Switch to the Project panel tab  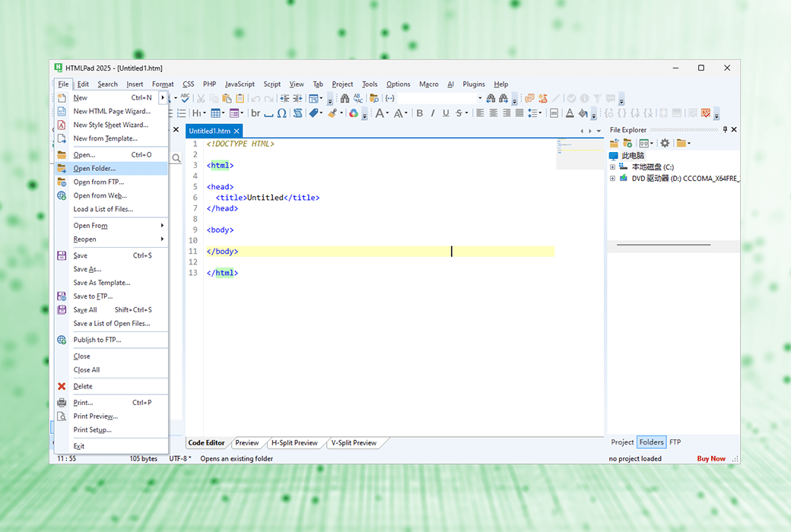[x=622, y=442]
